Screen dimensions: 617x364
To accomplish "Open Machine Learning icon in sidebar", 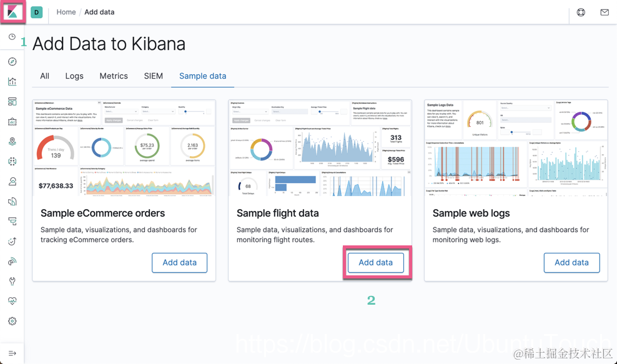I will (x=12, y=161).
